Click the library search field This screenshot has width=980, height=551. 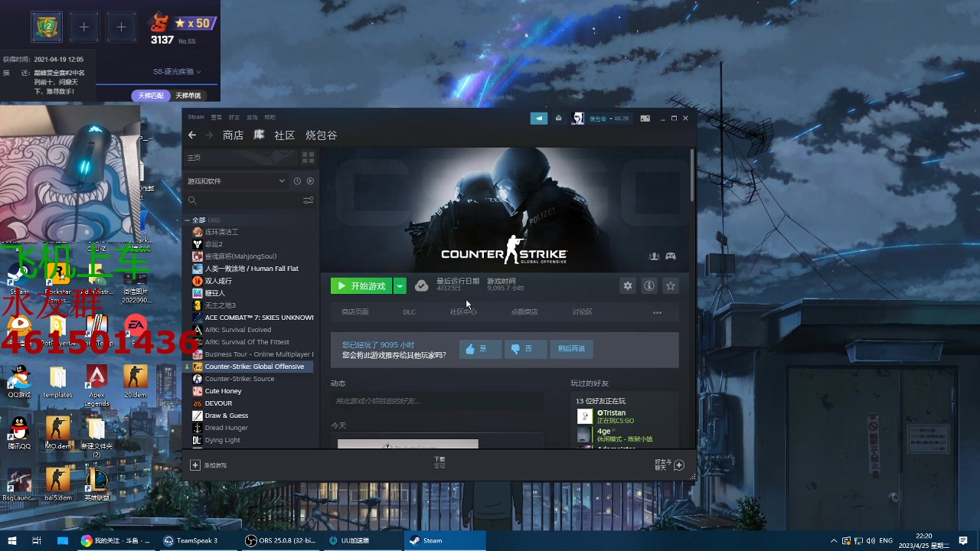coord(242,201)
